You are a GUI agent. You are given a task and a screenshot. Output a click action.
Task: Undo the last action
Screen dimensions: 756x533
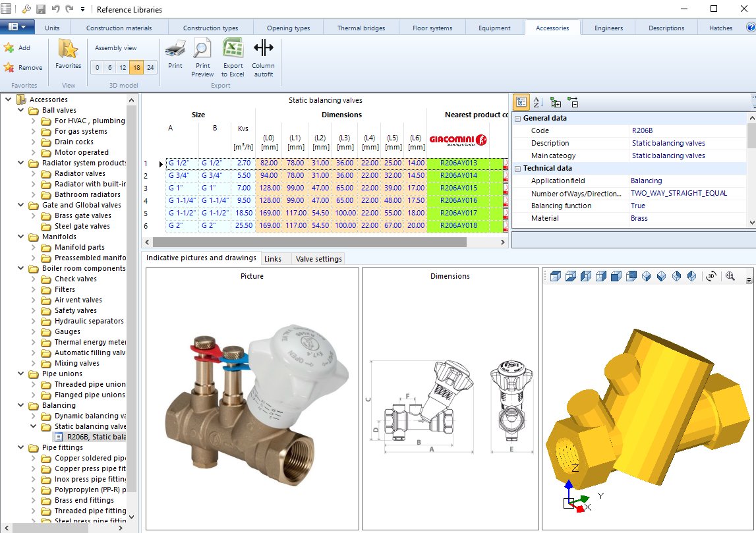57,9
